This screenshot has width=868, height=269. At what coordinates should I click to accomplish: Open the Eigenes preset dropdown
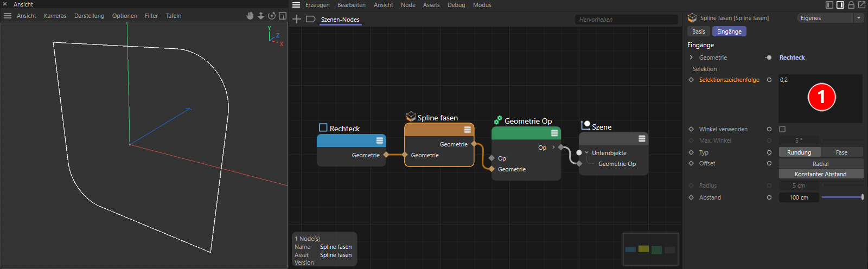(829, 18)
